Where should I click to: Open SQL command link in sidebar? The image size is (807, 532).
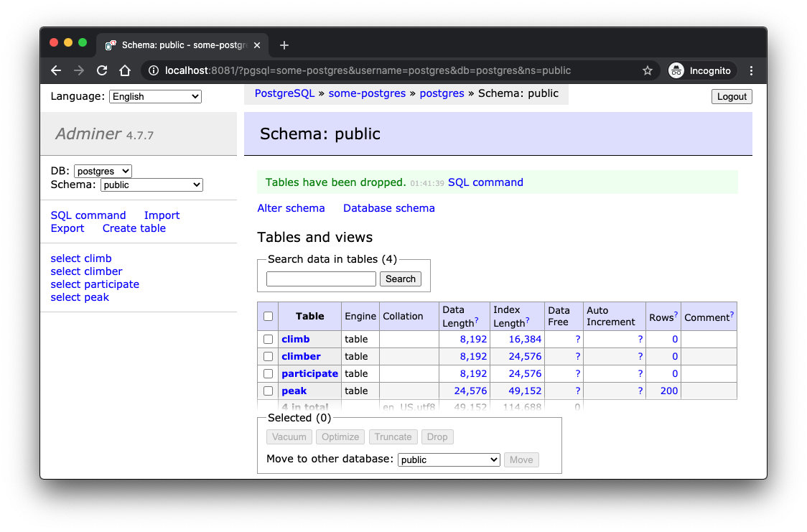88,215
